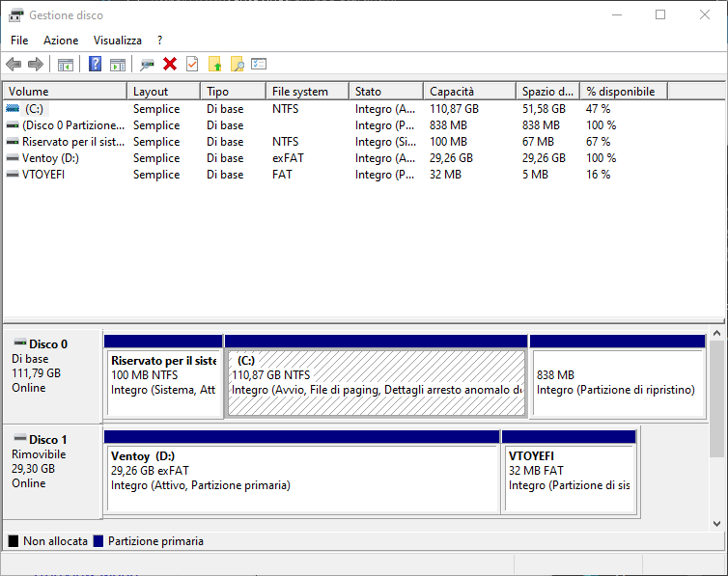Image resolution: width=728 pixels, height=576 pixels.
Task: Open the checklist view settings icon
Action: coord(259,64)
